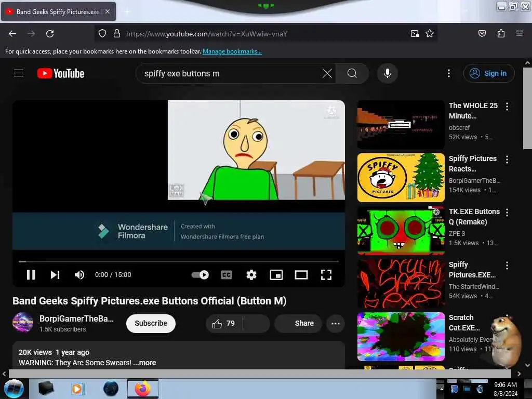Open the Extensions puzzle icon
The height and width of the screenshot is (399, 532).
point(501,34)
